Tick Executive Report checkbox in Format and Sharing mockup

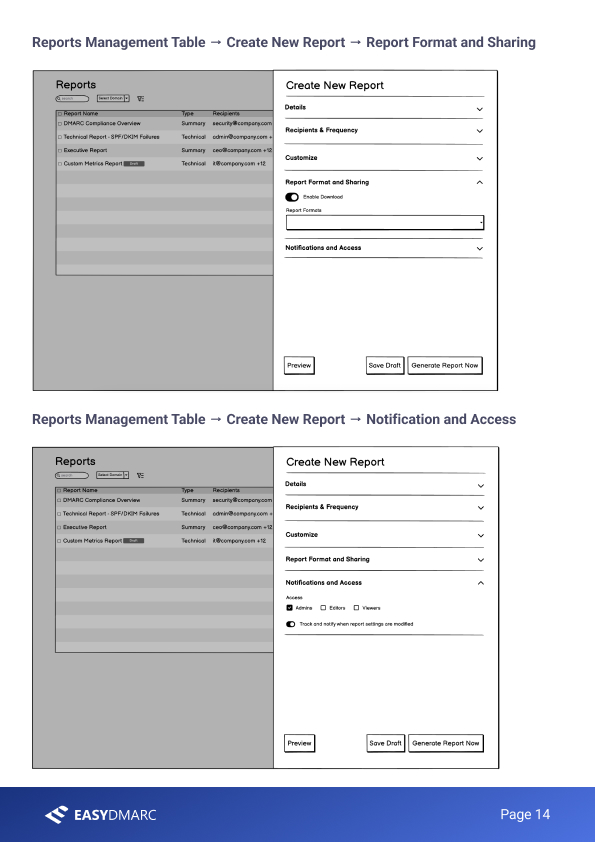[x=60, y=150]
